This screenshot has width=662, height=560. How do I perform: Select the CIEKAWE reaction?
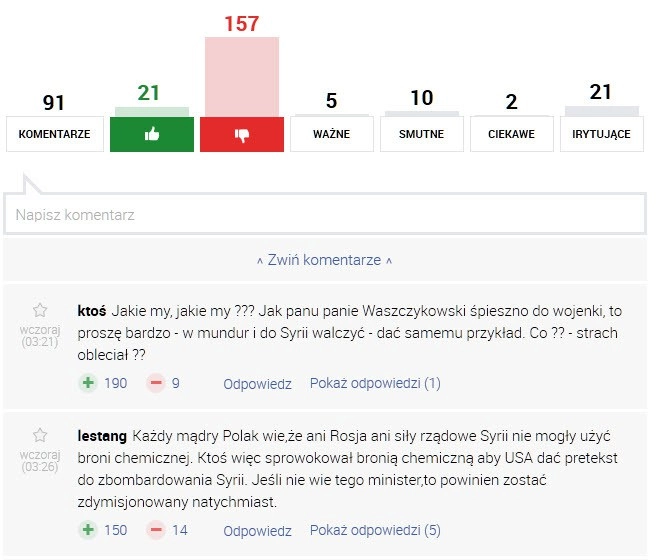[x=511, y=134]
